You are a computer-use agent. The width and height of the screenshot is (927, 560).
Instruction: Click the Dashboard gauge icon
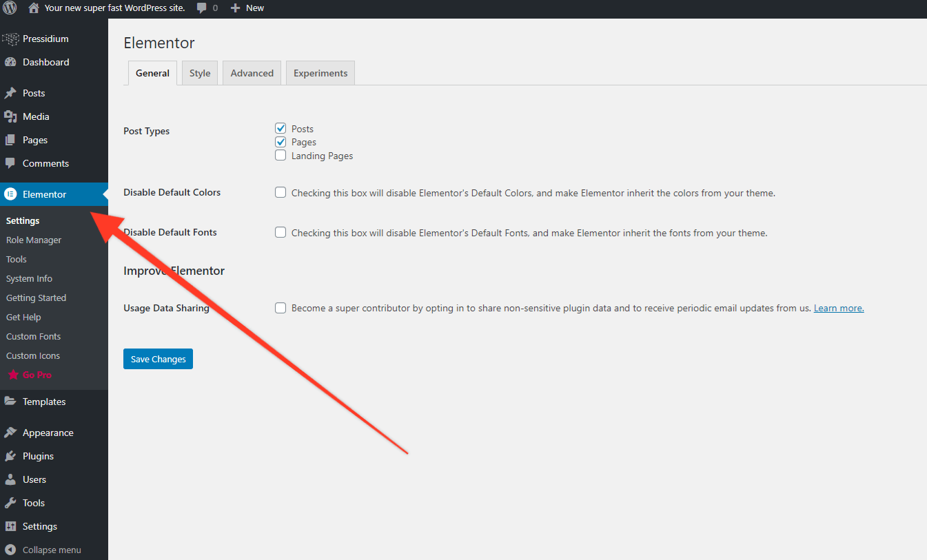click(x=10, y=62)
